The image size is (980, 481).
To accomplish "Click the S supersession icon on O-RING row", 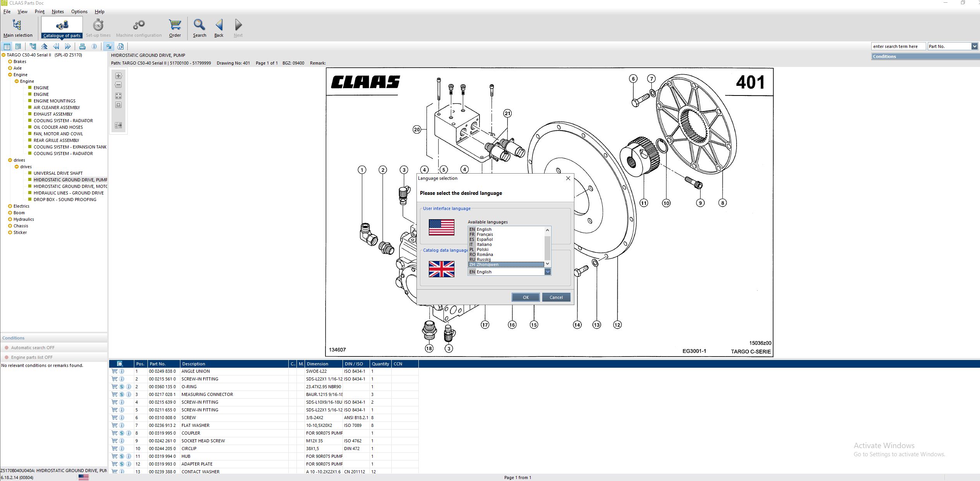I will [122, 387].
